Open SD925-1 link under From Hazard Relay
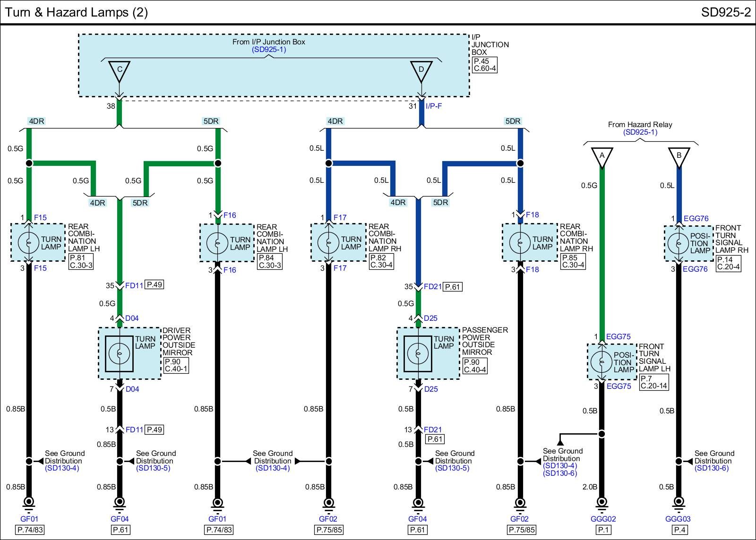The image size is (756, 540). point(640,132)
